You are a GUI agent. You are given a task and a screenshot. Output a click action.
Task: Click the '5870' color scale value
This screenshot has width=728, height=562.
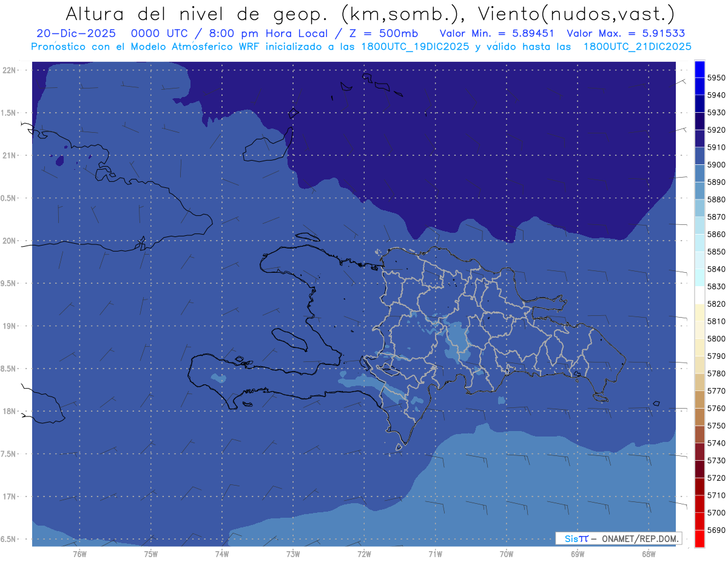716,217
